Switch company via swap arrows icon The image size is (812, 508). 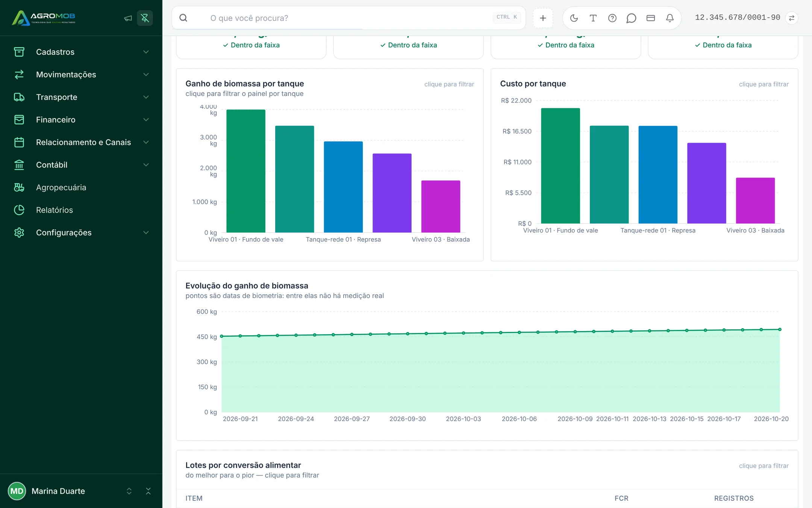tap(792, 18)
